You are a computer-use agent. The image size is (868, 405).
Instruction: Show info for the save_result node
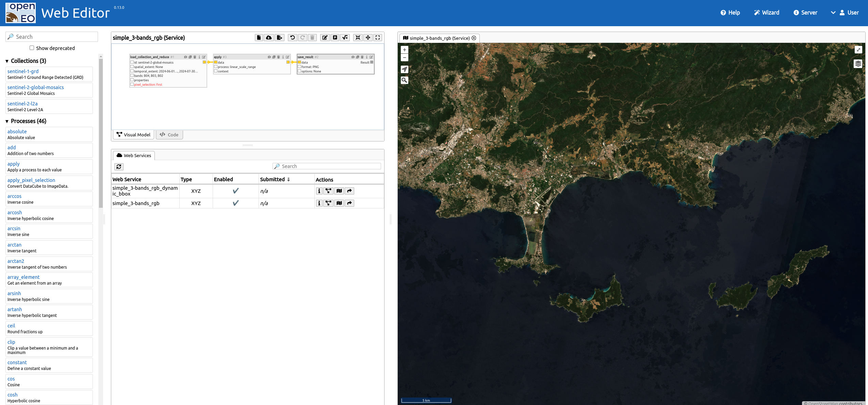[x=366, y=57]
